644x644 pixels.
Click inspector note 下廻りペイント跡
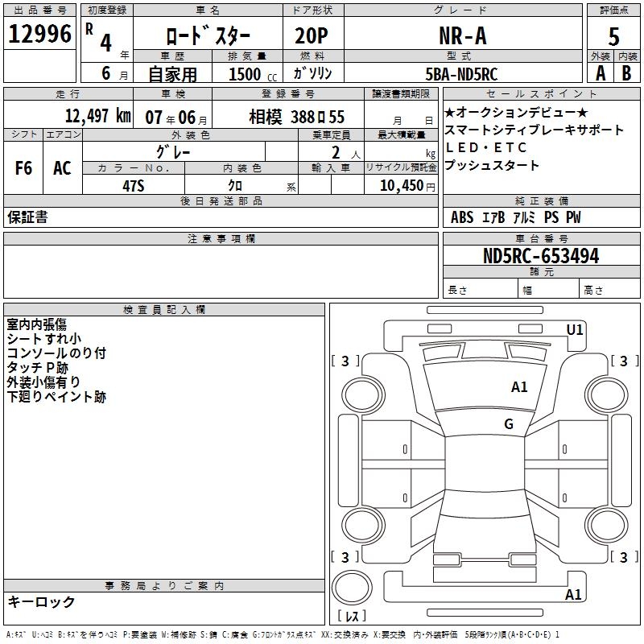click(56, 397)
